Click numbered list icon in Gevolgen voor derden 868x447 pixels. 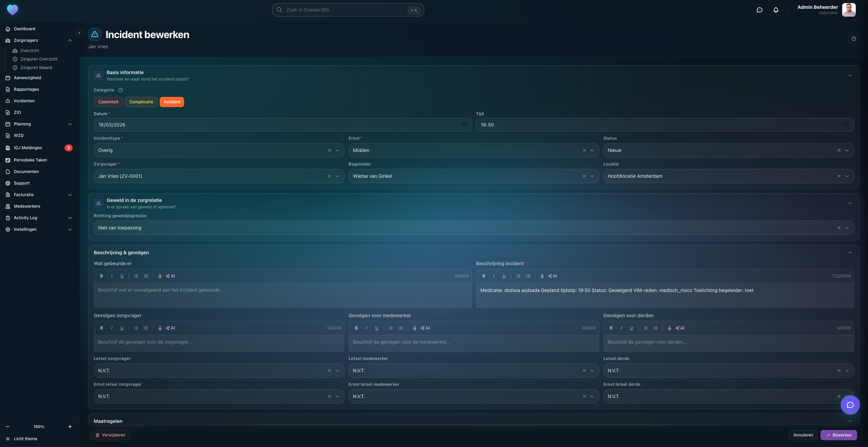[x=655, y=328]
